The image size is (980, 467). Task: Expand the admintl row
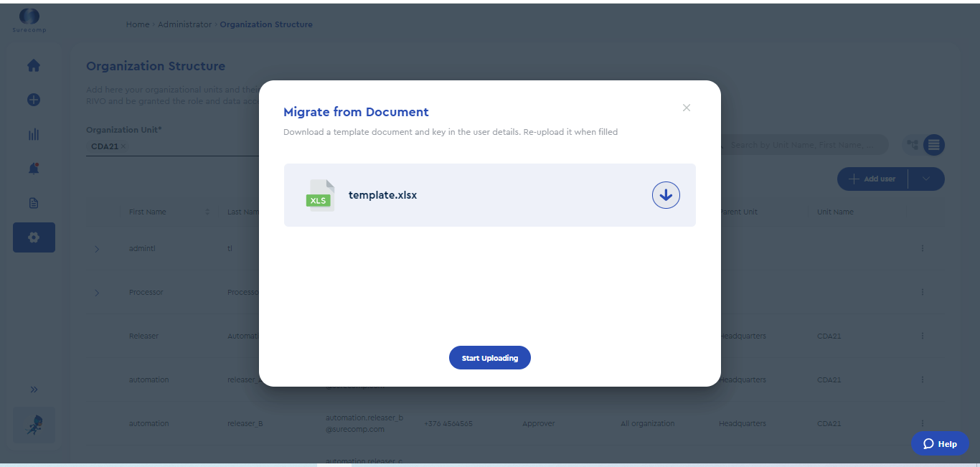click(97, 248)
